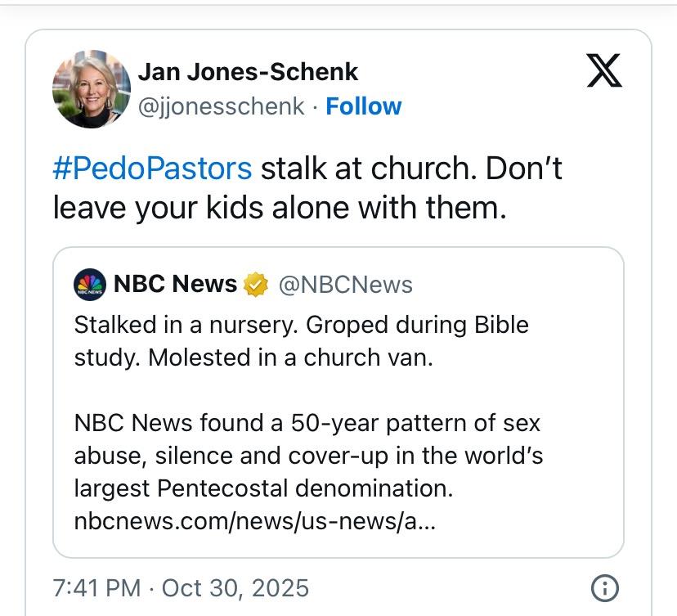Click the @jjonesschenk handle
677x616 pixels.
(x=221, y=106)
